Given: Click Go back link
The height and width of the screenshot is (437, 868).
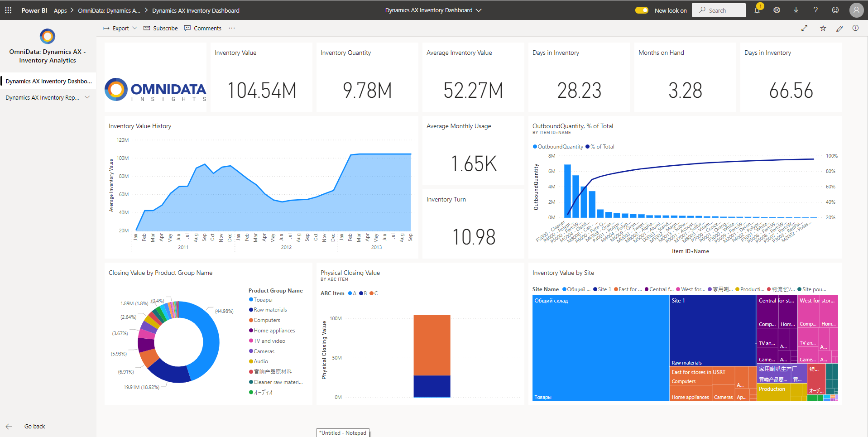Looking at the screenshot, I should tap(35, 427).
